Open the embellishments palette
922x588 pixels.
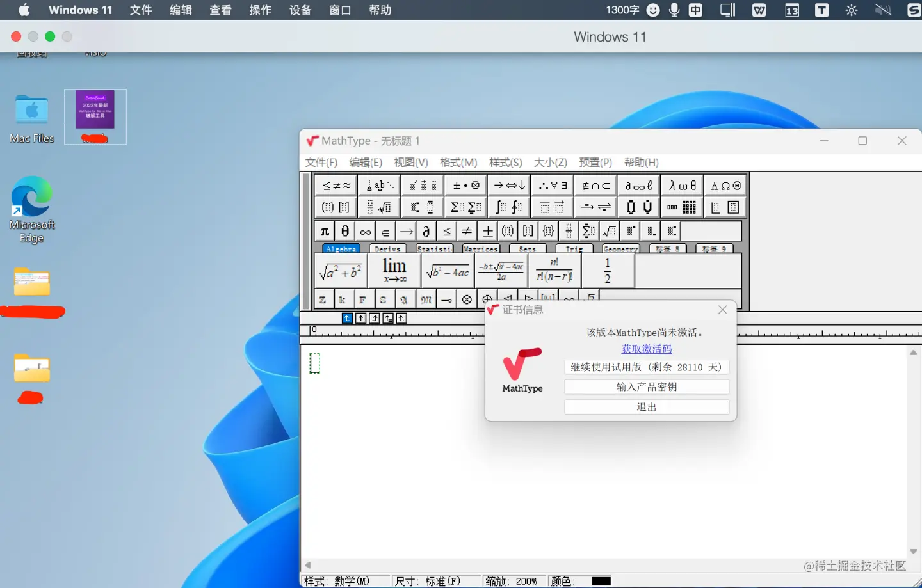tap(423, 186)
